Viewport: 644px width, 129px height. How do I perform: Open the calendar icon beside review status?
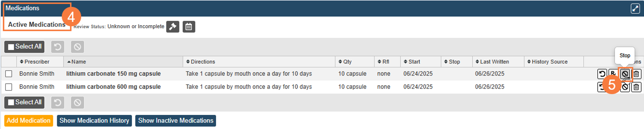[x=189, y=27]
